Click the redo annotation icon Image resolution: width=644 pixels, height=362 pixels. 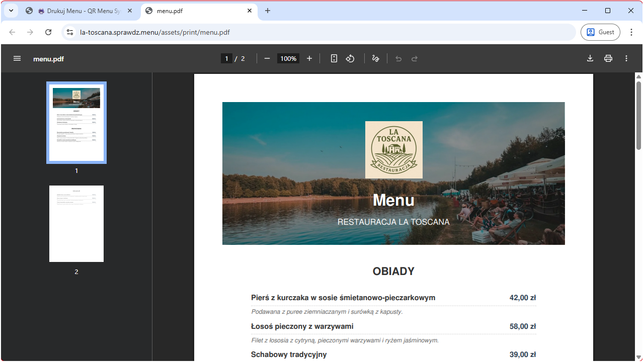415,58
